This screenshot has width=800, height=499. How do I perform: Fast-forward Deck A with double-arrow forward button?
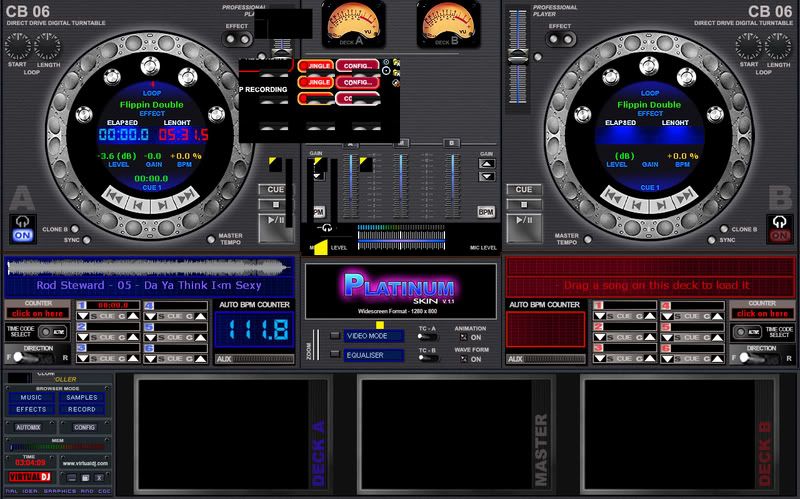tap(187, 196)
